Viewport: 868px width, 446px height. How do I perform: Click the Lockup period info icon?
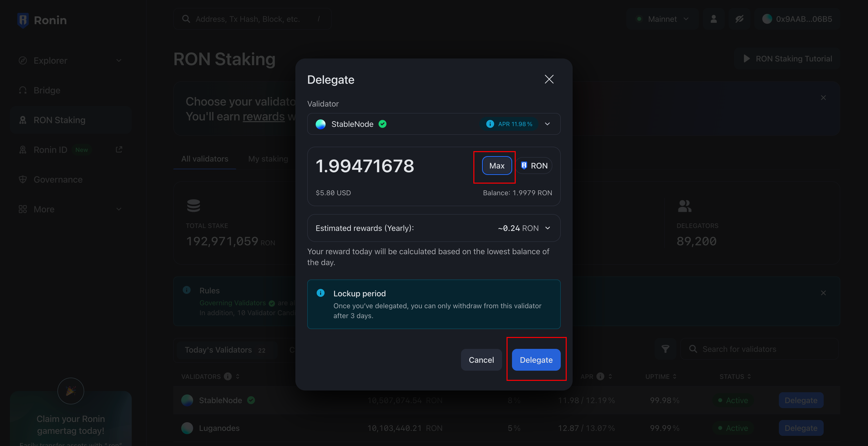[320, 293]
